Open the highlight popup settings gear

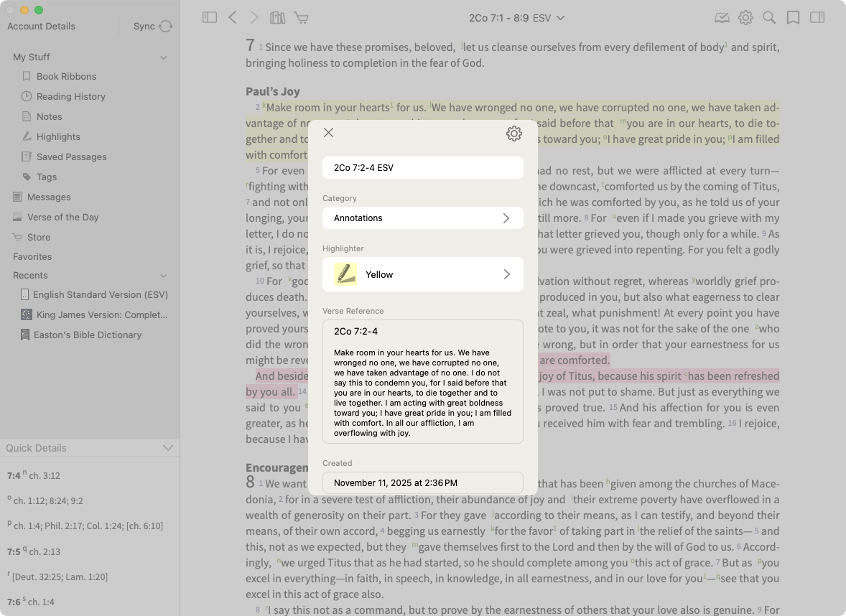[x=513, y=133]
